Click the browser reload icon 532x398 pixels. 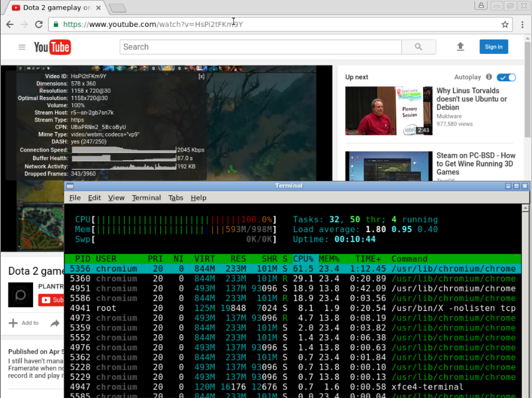[38, 24]
